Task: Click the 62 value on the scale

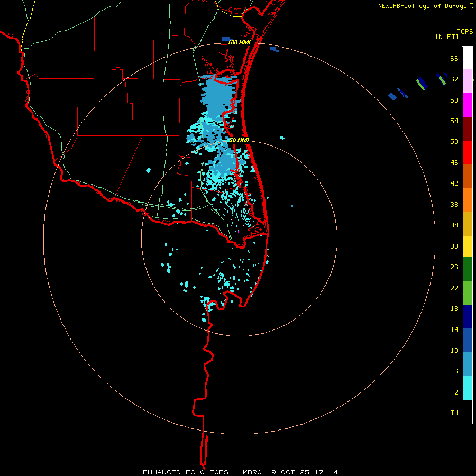Action: click(454, 79)
